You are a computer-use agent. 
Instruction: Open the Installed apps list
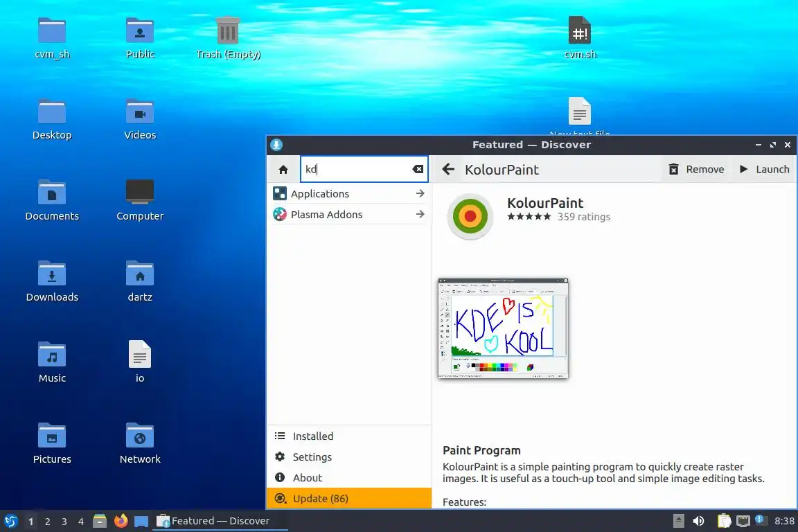pos(349,436)
